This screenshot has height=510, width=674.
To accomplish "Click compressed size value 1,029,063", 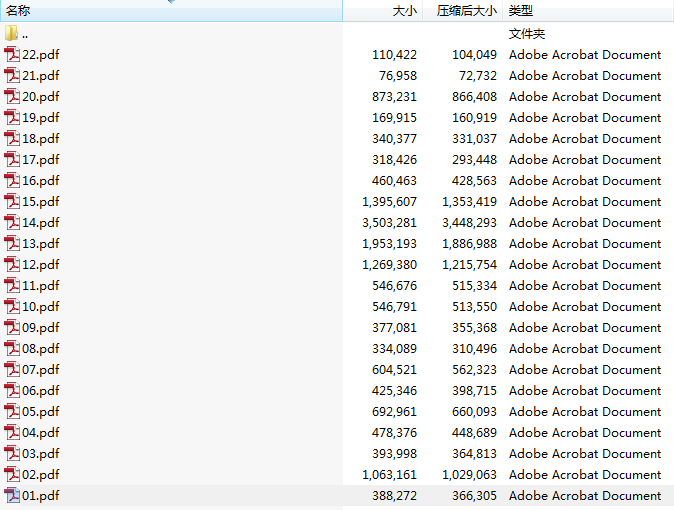I will pos(469,475).
